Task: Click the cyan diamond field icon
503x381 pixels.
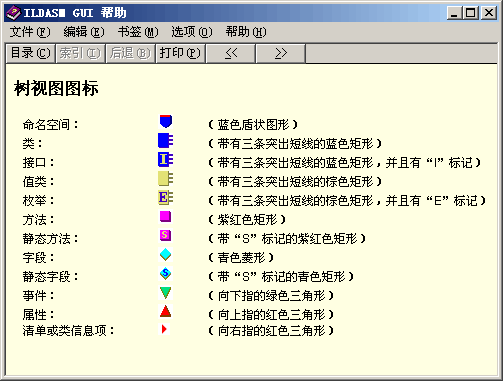Action: click(165, 255)
